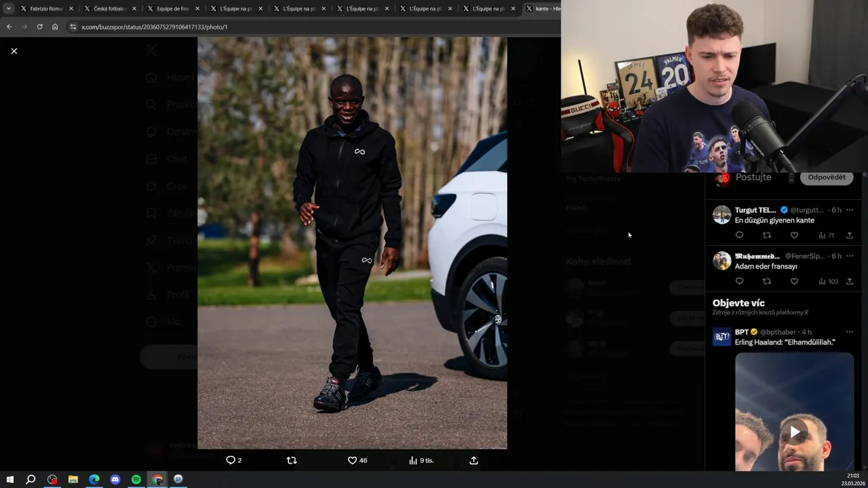The width and height of the screenshot is (868, 488).
Task: Open Chrome from taskbar
Action: pyautogui.click(x=157, y=479)
